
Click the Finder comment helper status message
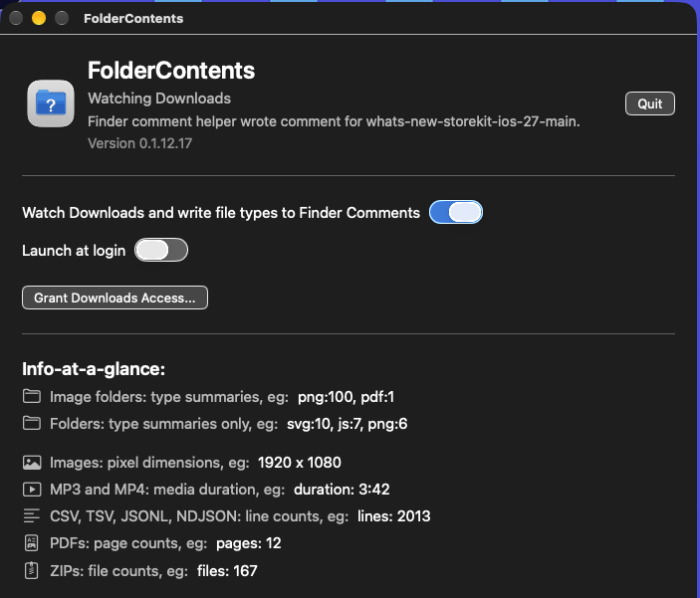click(x=334, y=121)
